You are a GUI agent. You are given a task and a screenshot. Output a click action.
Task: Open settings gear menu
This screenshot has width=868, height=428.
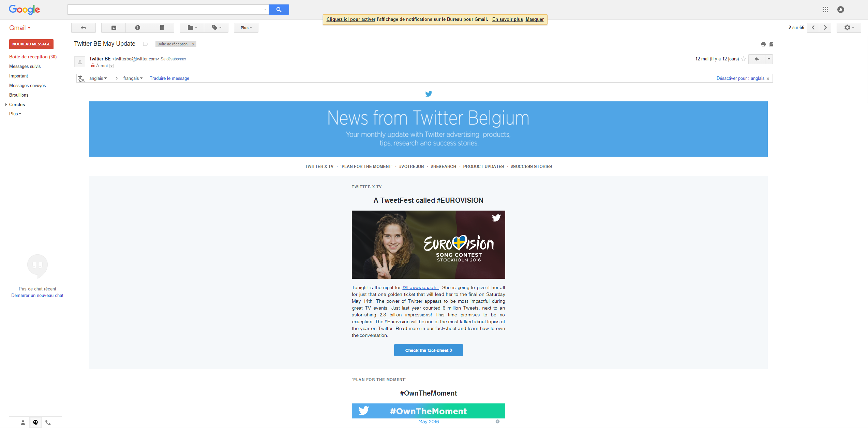[849, 28]
